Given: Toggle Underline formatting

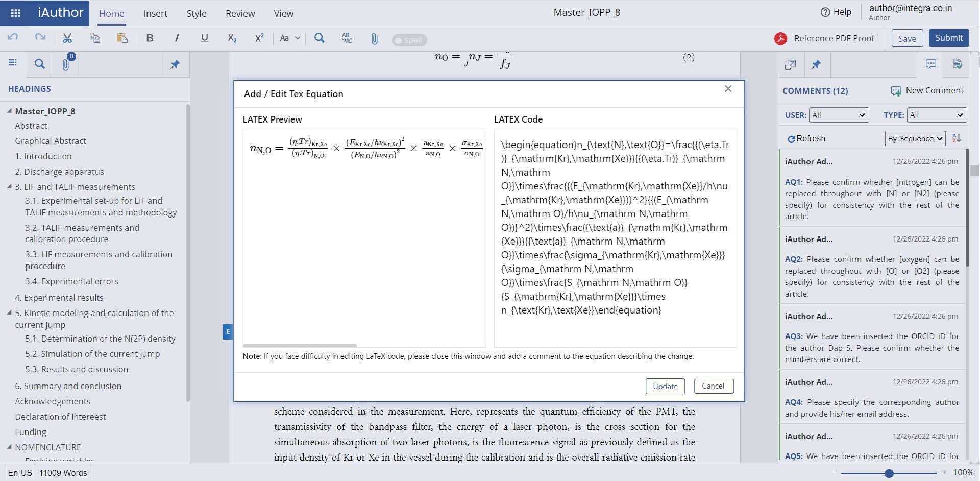Looking at the screenshot, I should [x=204, y=38].
